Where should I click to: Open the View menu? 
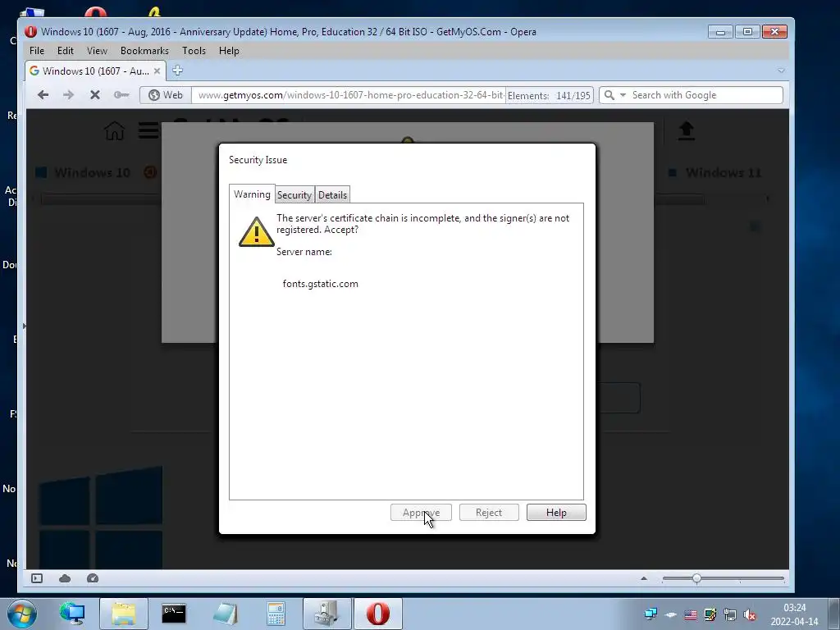97,50
